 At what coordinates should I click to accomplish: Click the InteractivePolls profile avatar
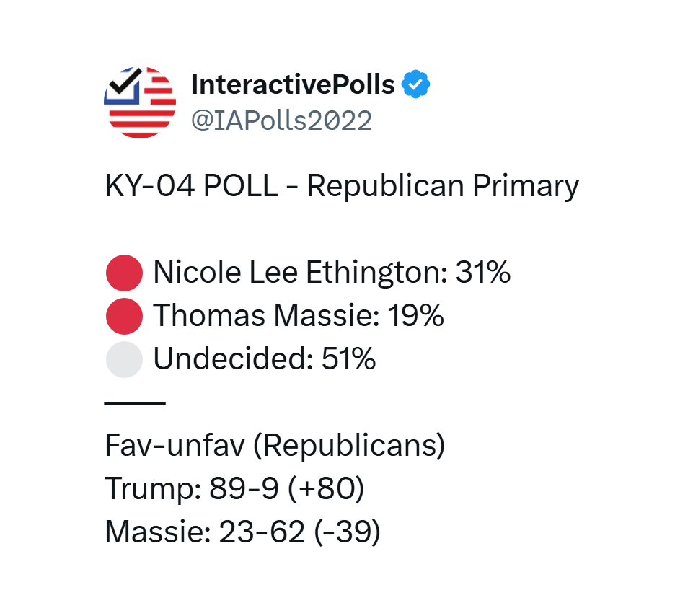(140, 102)
